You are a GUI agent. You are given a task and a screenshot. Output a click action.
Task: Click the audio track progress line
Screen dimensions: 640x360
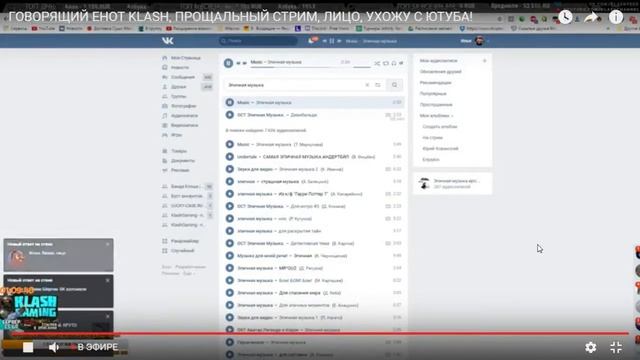[x=300, y=67]
